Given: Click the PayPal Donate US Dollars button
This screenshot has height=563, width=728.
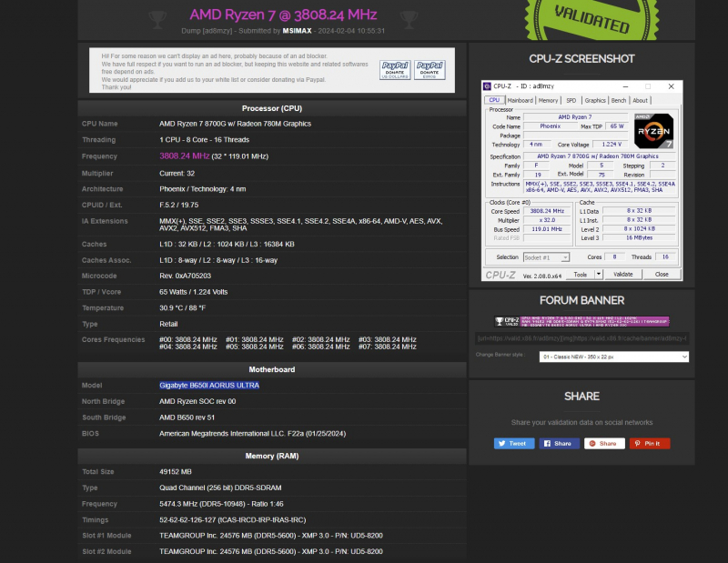Looking at the screenshot, I should [394, 70].
